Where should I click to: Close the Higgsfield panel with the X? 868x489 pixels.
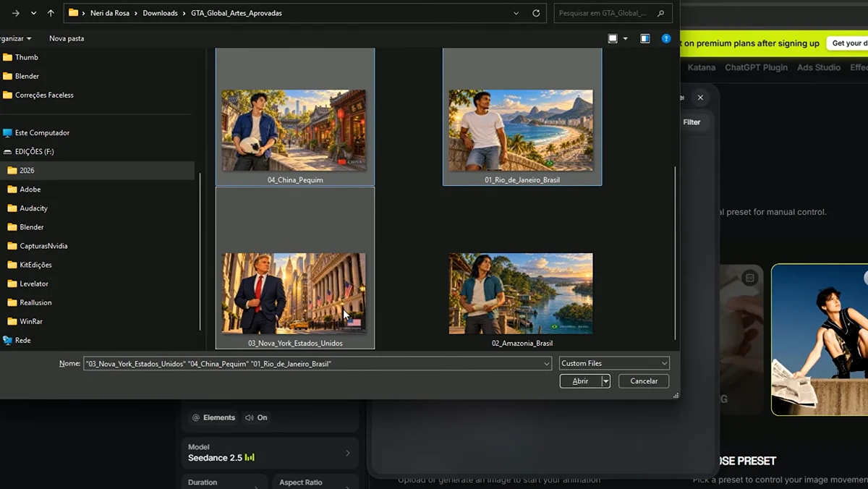[700, 98]
